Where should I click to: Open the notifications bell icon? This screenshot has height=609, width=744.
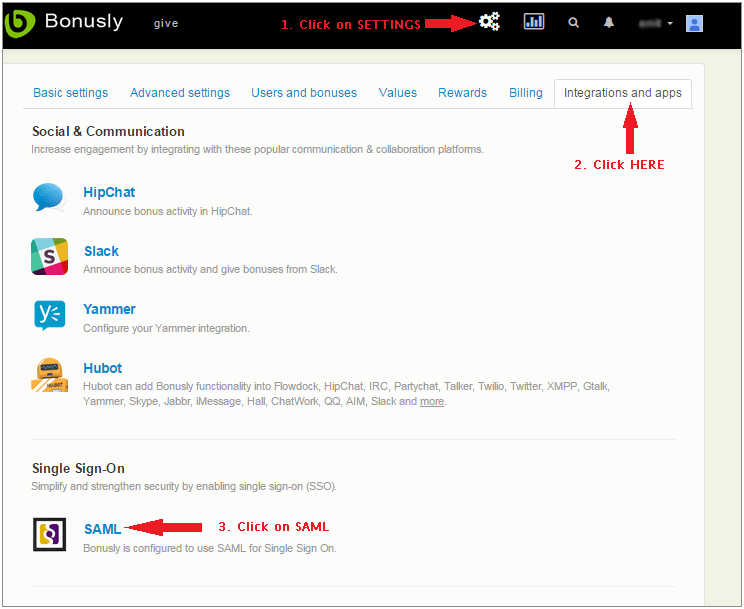click(x=609, y=22)
